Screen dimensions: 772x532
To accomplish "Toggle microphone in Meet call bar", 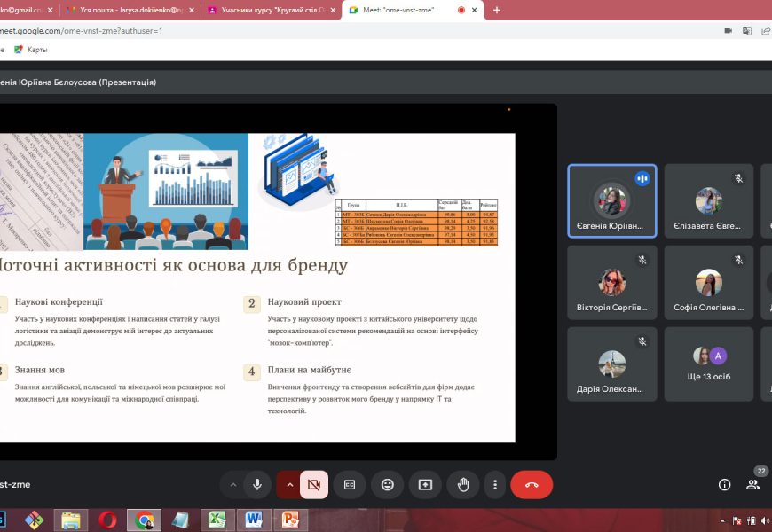I will [257, 485].
